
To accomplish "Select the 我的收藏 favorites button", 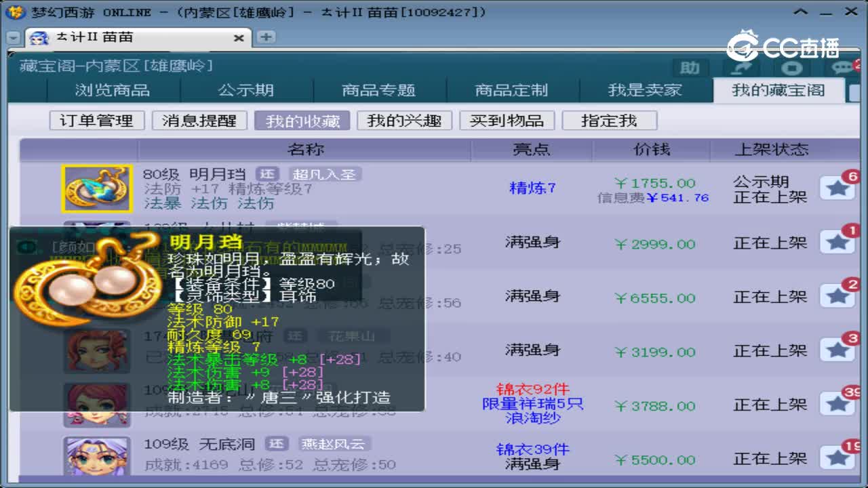I will point(302,121).
